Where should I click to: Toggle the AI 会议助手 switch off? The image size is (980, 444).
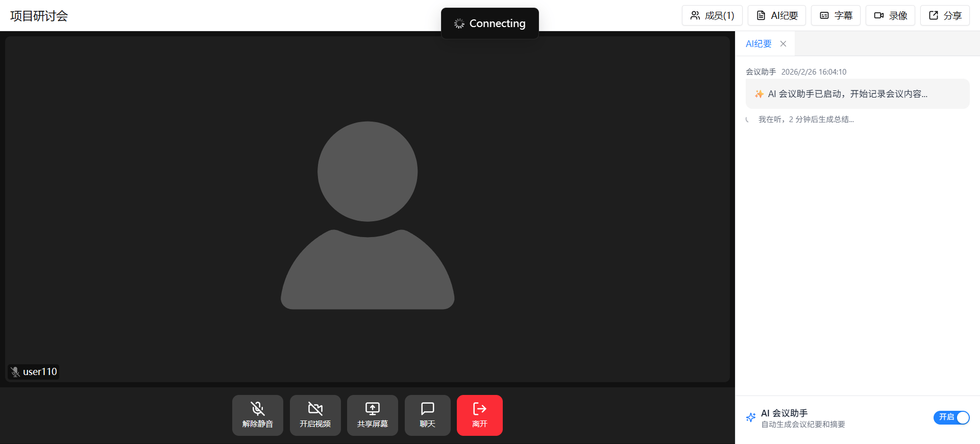[951, 417]
